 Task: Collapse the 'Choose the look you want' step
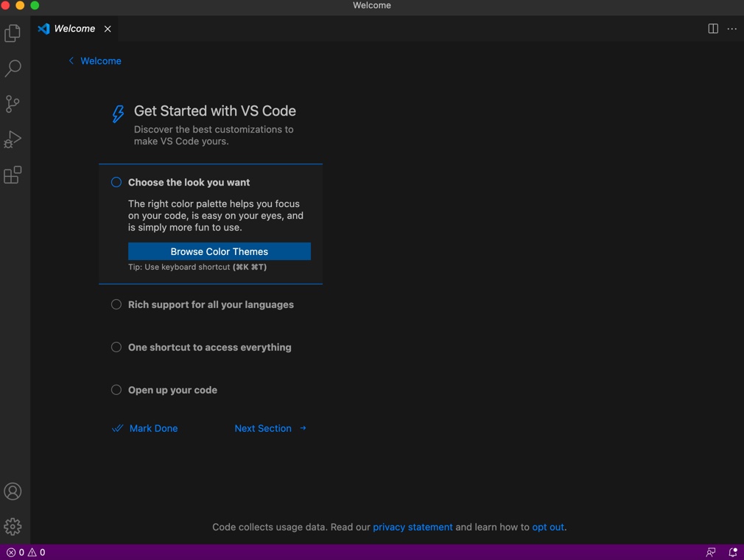pos(189,182)
